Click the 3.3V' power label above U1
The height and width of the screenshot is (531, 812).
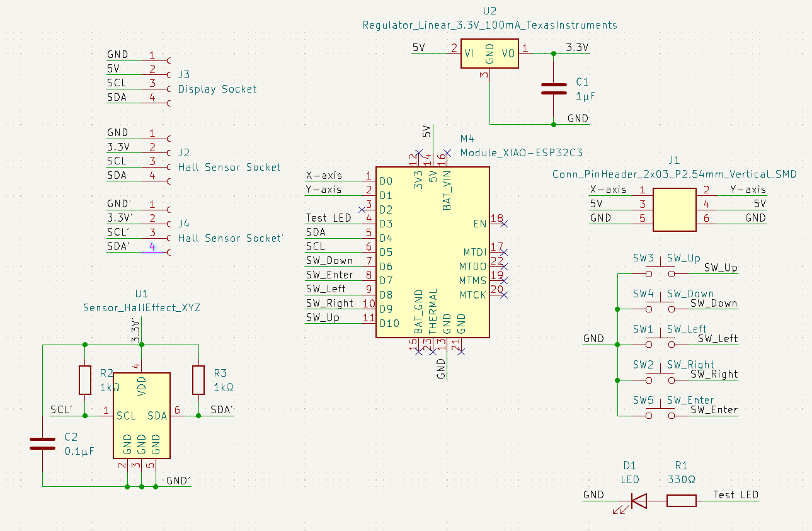[135, 331]
